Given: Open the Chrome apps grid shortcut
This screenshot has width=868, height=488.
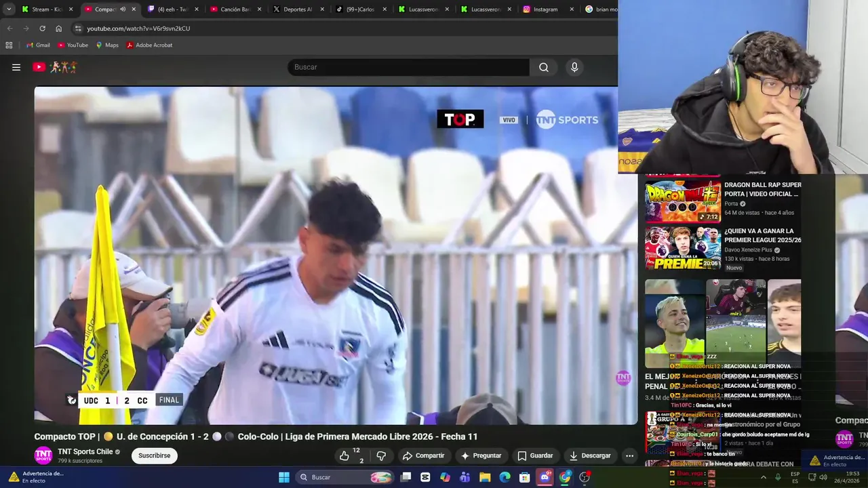Looking at the screenshot, I should click(9, 45).
